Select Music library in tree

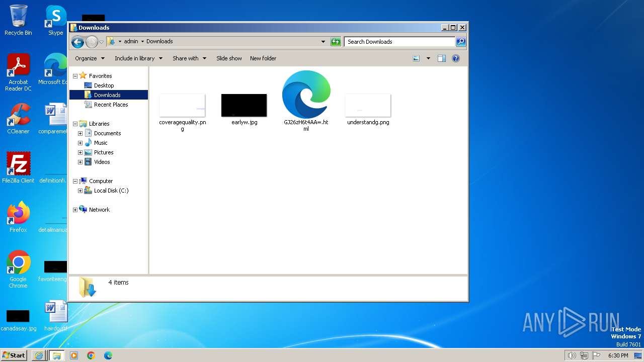[101, 143]
